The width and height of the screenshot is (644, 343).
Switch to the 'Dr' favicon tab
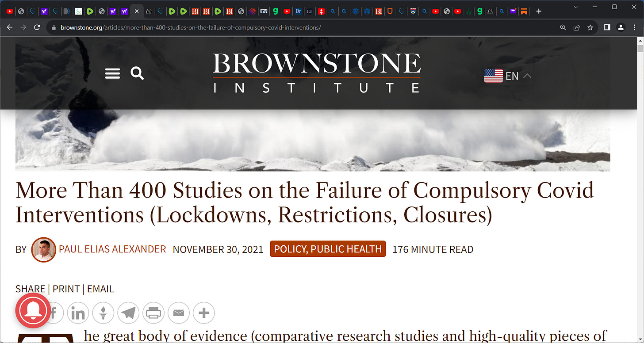click(298, 11)
